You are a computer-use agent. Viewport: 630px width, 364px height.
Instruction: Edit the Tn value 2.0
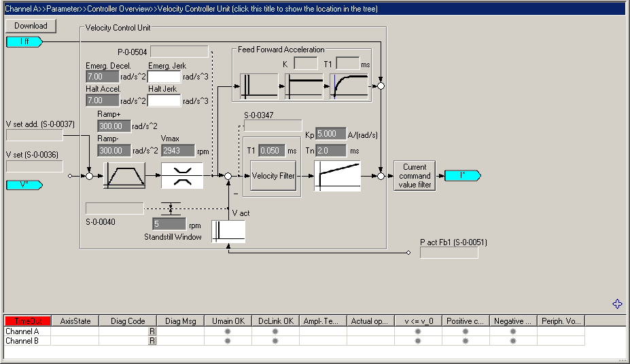[x=331, y=151]
